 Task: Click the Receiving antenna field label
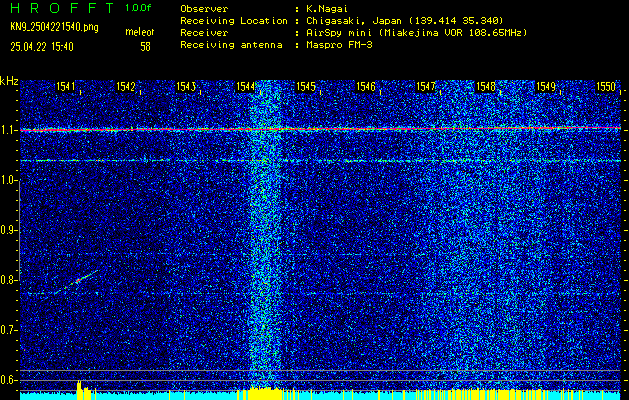coord(231,45)
